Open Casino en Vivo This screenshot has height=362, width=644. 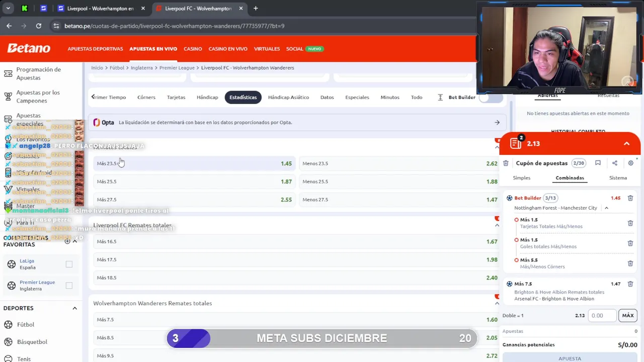[x=228, y=49]
